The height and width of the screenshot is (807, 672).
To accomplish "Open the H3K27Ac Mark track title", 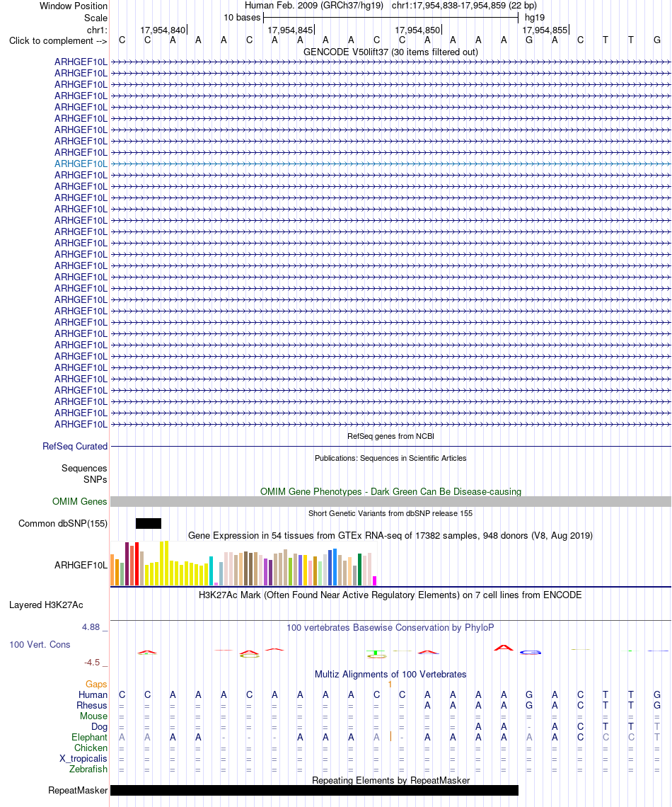I will (x=390, y=595).
